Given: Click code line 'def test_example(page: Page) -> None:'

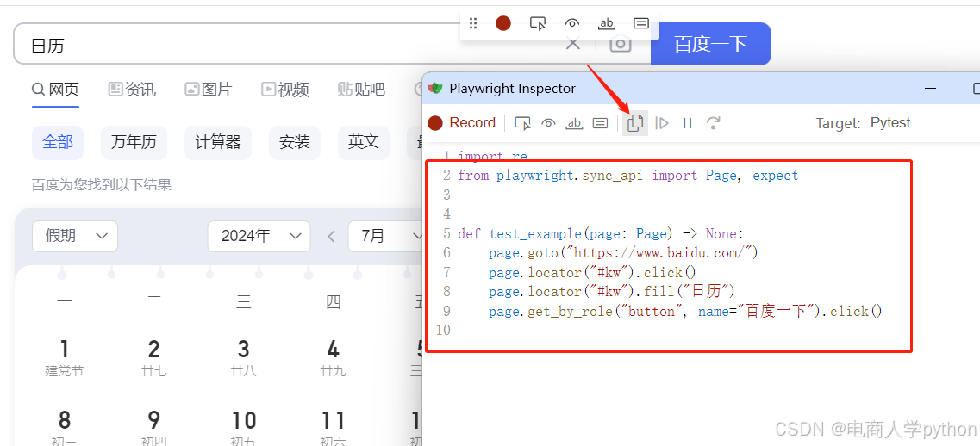Looking at the screenshot, I should (x=602, y=233).
